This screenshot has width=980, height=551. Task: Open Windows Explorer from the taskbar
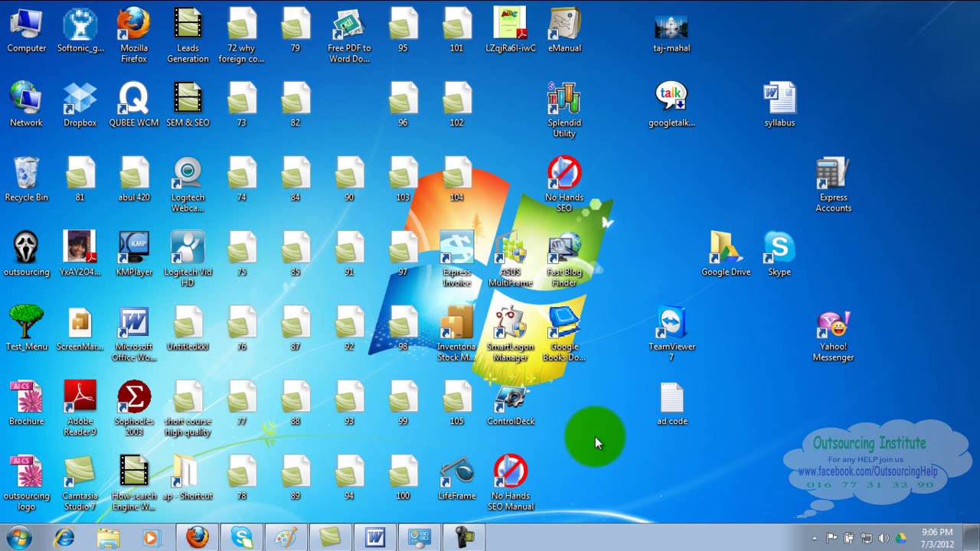(108, 538)
